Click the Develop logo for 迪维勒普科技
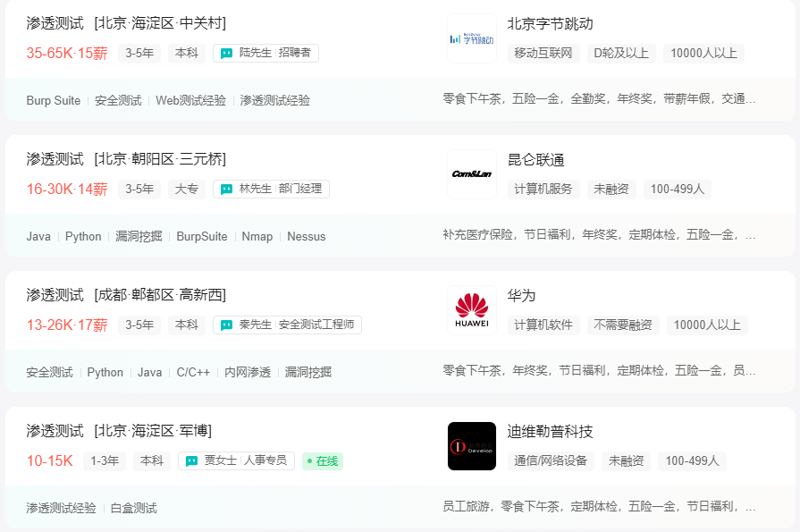 coord(471,446)
